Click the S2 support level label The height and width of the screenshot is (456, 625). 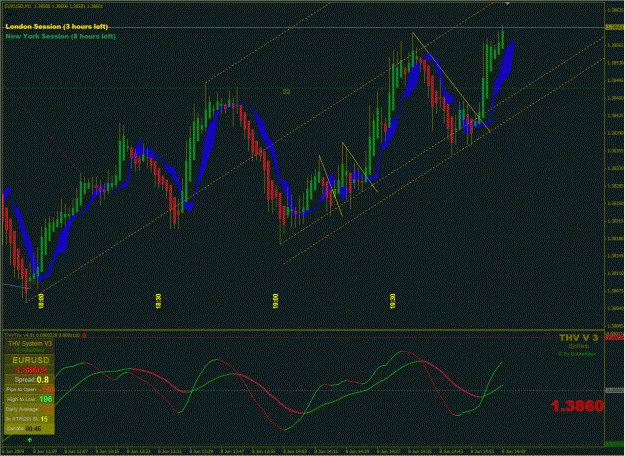point(286,92)
